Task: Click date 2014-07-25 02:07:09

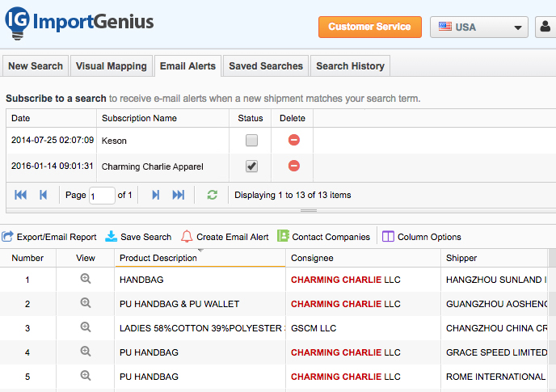Action: coord(53,140)
